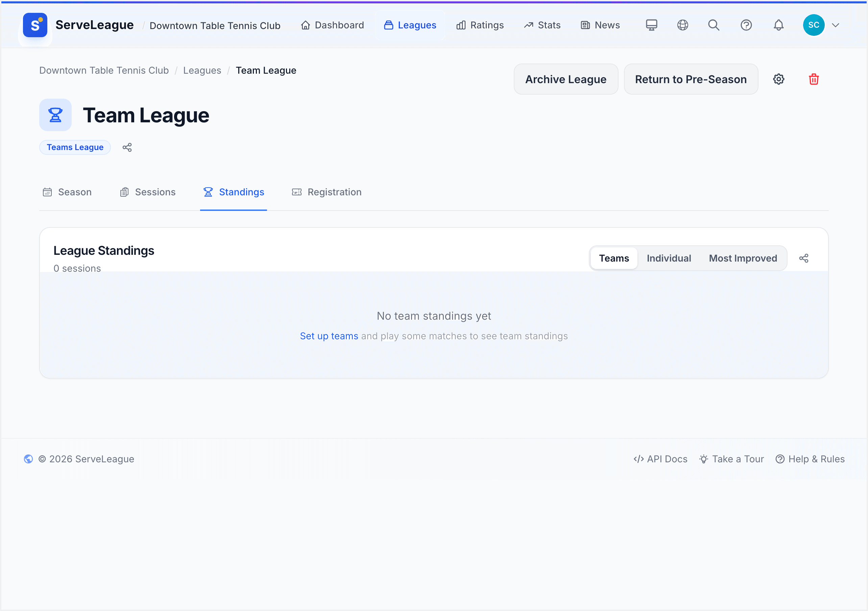Switch to the Season tab

click(x=67, y=192)
